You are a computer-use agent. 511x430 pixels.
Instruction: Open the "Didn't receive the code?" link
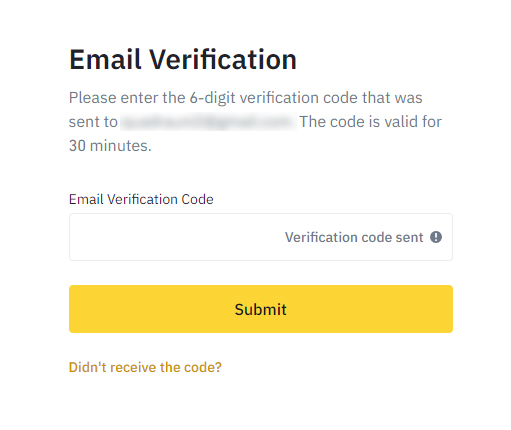click(x=145, y=367)
